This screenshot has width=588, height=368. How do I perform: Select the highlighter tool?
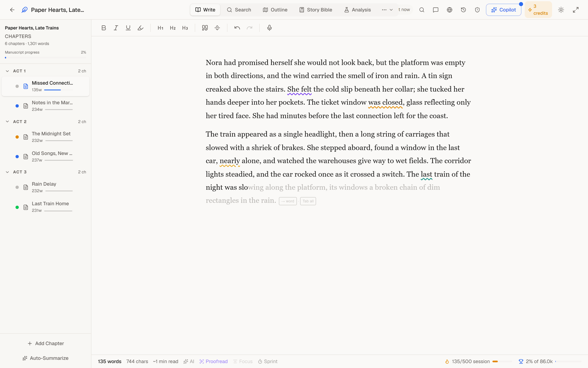pos(140,28)
